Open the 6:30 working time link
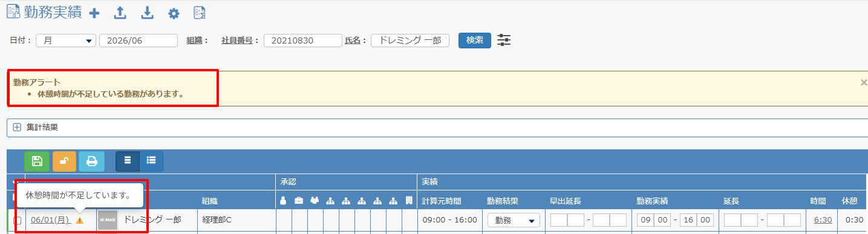 pyautogui.click(x=822, y=220)
